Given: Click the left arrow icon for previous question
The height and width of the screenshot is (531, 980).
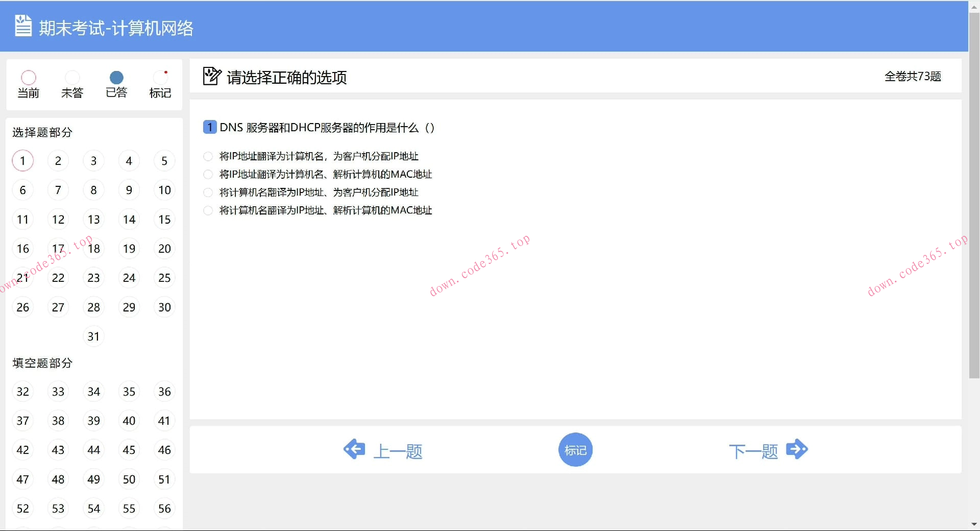Looking at the screenshot, I should [x=354, y=449].
